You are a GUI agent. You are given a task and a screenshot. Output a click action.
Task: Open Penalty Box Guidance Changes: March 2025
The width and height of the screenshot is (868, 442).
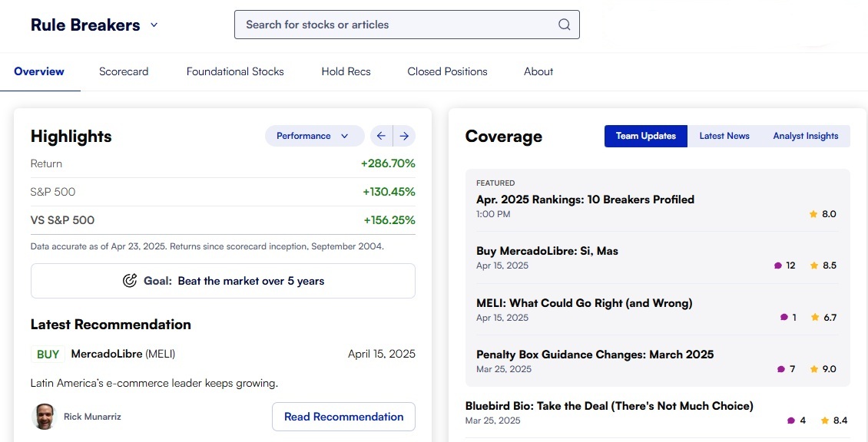pyautogui.click(x=595, y=355)
